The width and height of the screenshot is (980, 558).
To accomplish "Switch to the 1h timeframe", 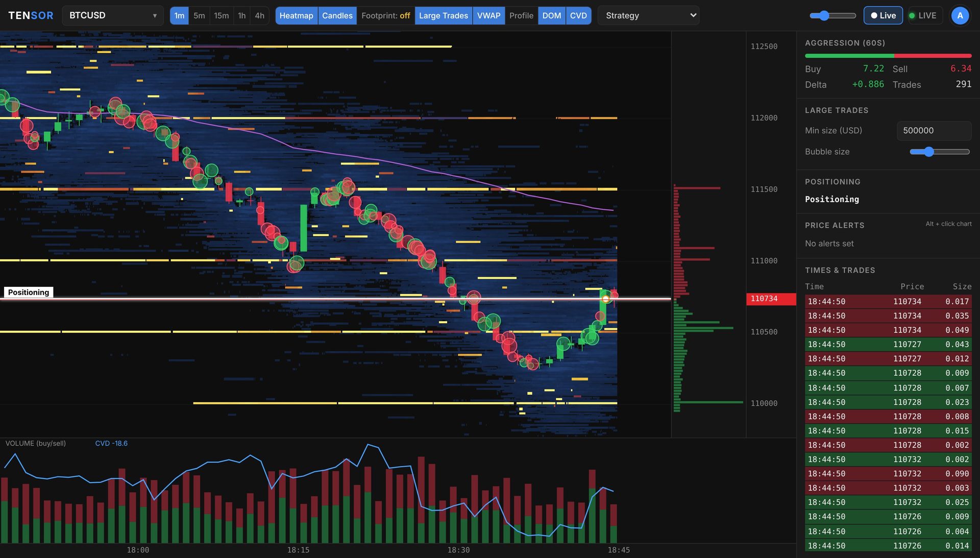I will [242, 15].
